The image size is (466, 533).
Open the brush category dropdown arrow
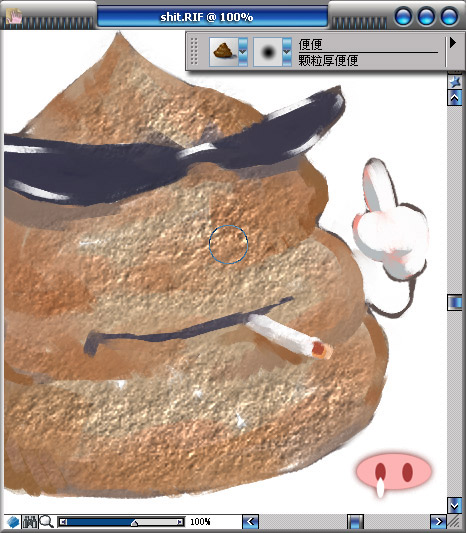click(243, 52)
